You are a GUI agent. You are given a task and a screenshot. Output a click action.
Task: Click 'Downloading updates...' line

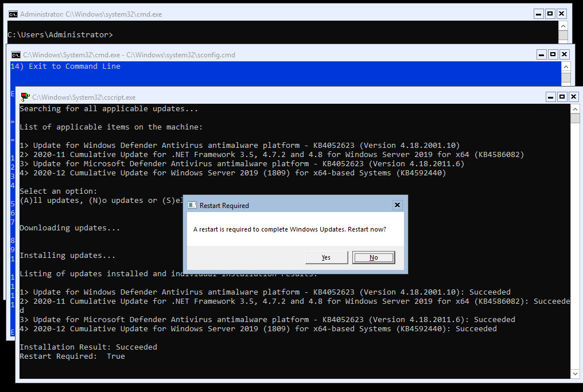coord(70,228)
